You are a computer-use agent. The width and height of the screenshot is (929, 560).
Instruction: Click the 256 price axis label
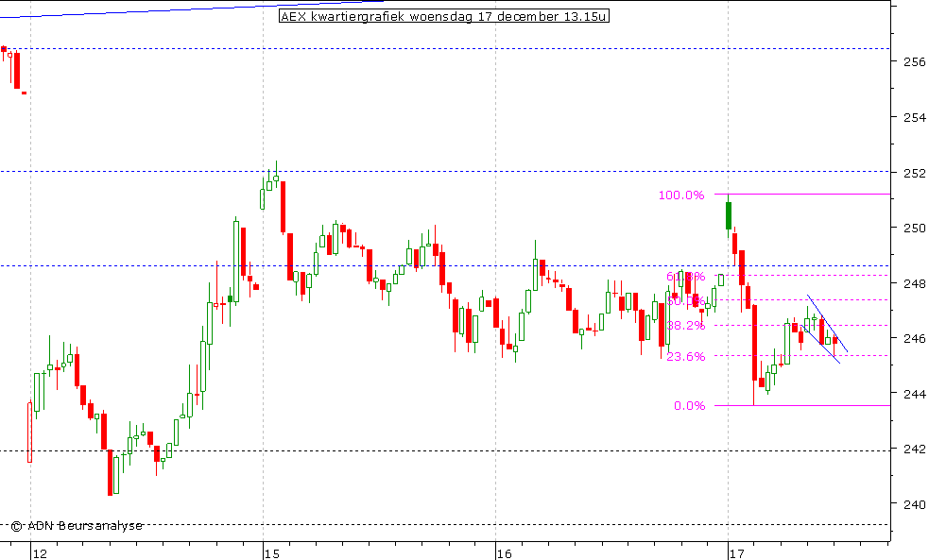[914, 61]
